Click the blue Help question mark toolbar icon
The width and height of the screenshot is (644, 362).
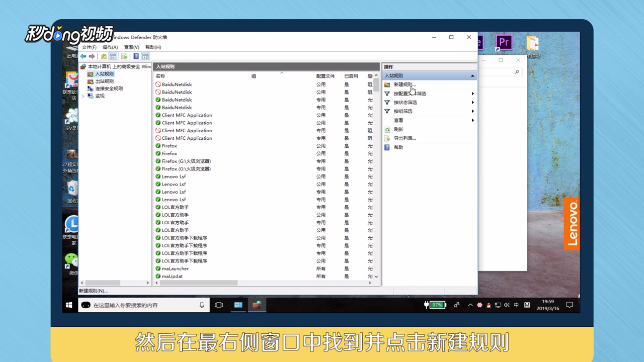click(136, 56)
